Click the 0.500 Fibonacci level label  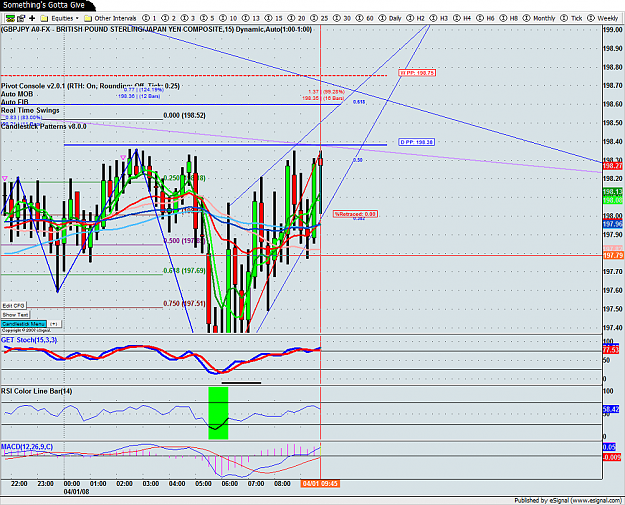click(184, 241)
